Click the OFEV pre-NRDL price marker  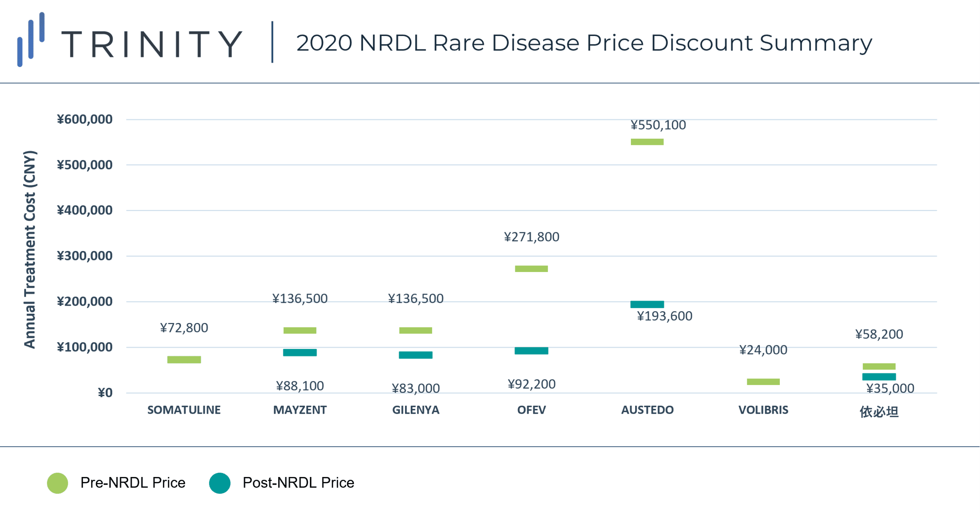tap(531, 269)
